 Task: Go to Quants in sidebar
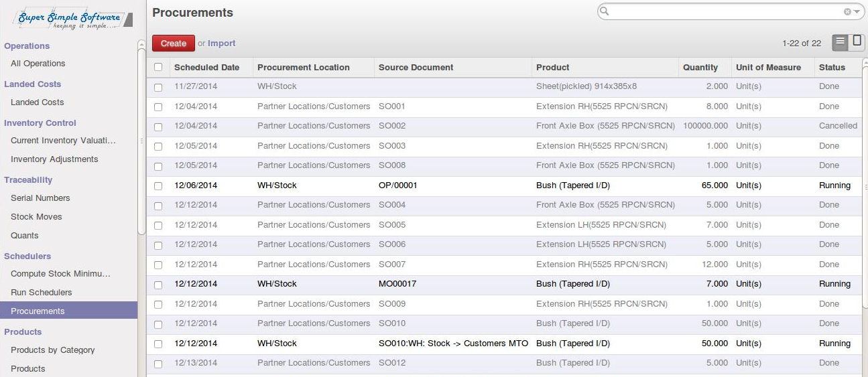coord(25,236)
